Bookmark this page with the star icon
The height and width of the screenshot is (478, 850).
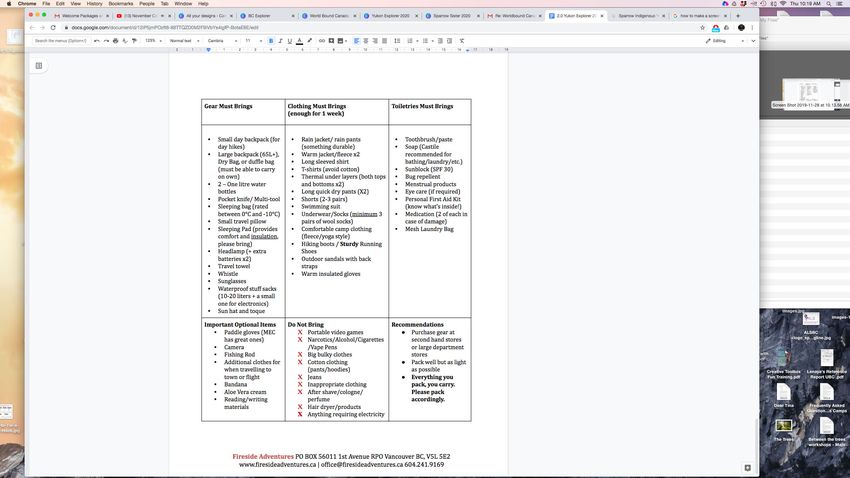703,28
